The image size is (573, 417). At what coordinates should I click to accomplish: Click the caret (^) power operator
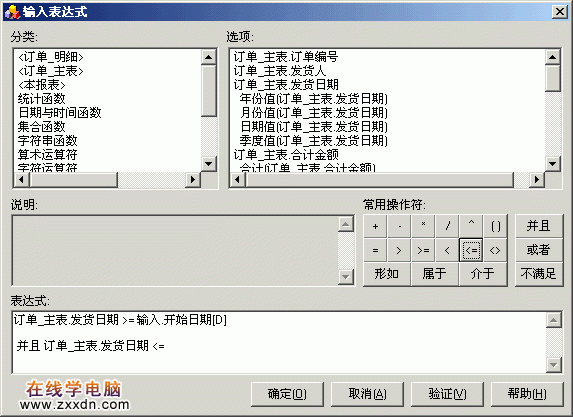[471, 227]
